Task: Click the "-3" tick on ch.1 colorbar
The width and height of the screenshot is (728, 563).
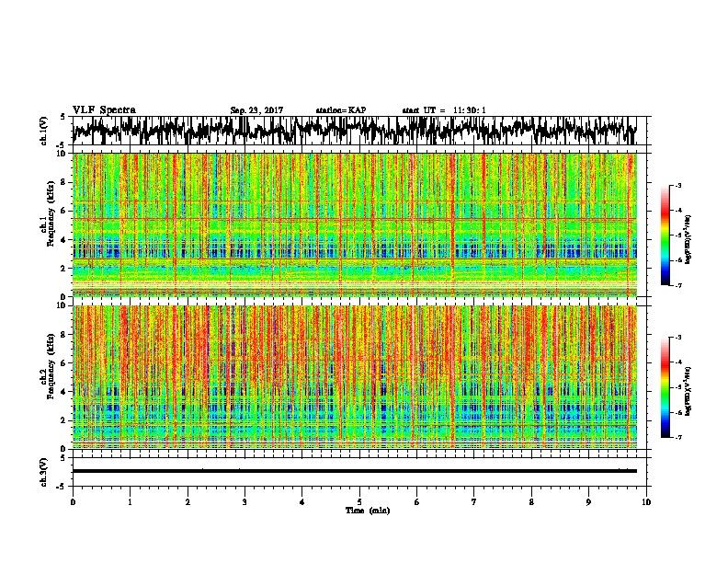Action: point(678,186)
